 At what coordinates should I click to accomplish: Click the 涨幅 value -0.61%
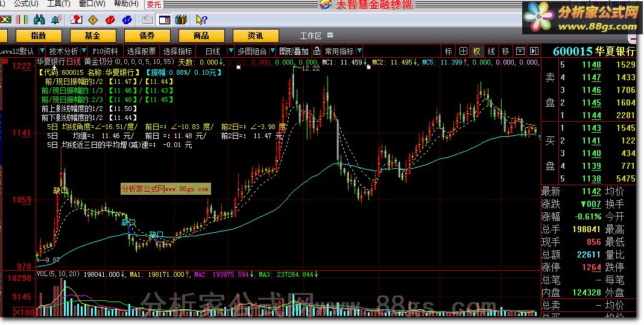tap(588, 216)
